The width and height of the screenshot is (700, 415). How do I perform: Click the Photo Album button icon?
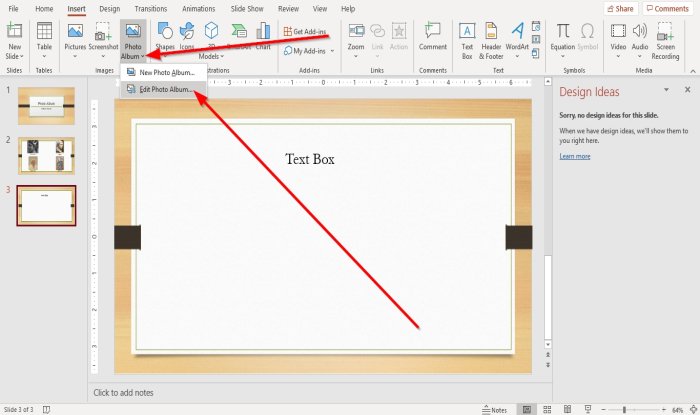(x=133, y=31)
